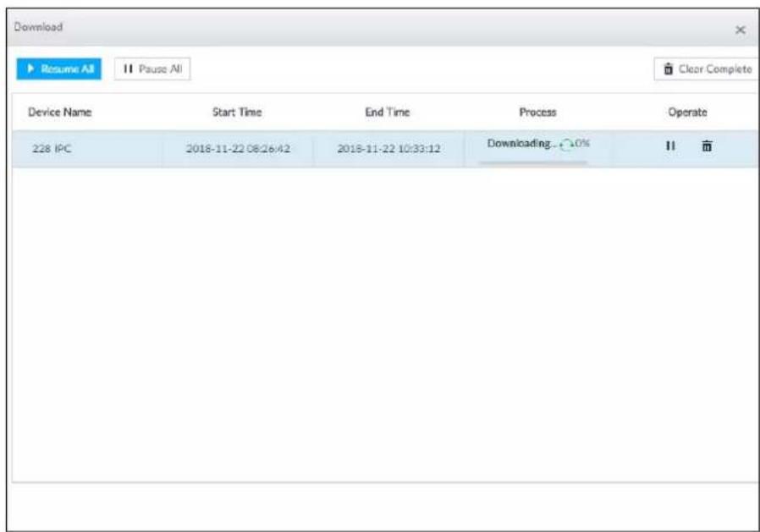
Task: Close the Download dialog
Action: 741,30
